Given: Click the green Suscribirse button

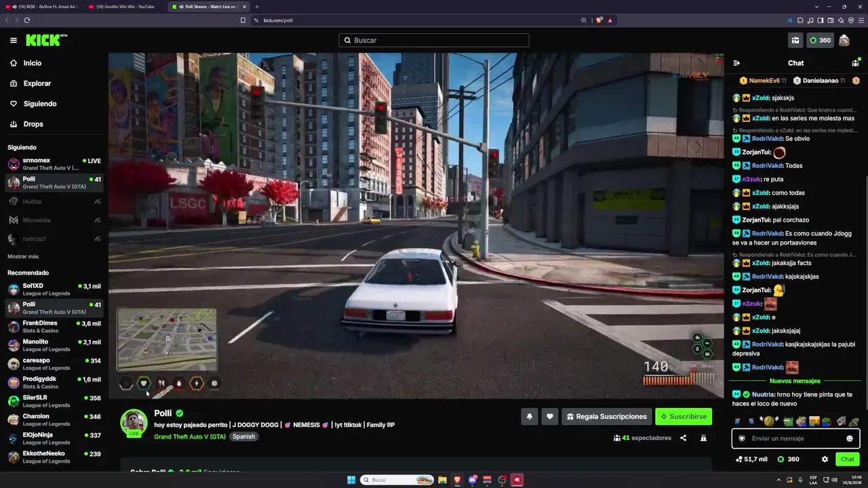Looking at the screenshot, I should pyautogui.click(x=684, y=417).
